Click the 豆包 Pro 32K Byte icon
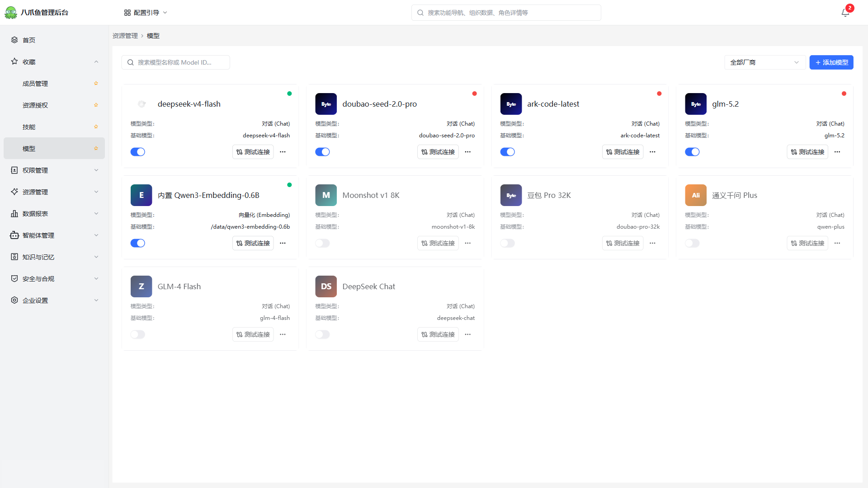The width and height of the screenshot is (868, 488). coord(511,195)
